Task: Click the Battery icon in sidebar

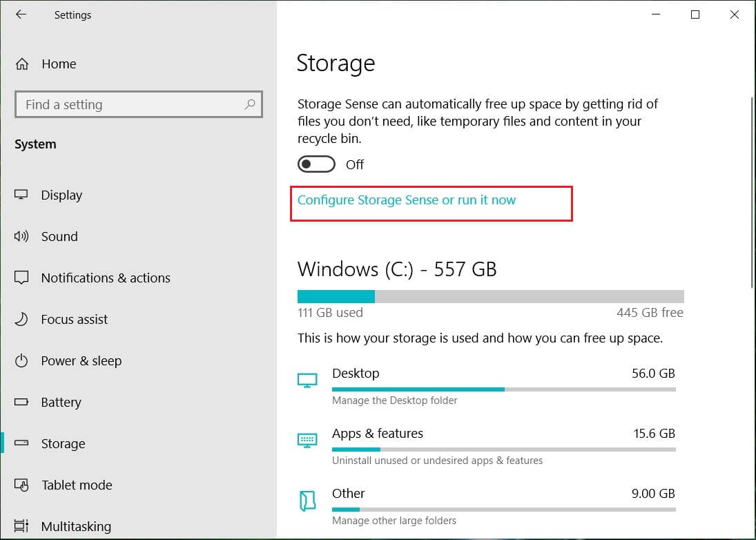Action: click(x=21, y=403)
